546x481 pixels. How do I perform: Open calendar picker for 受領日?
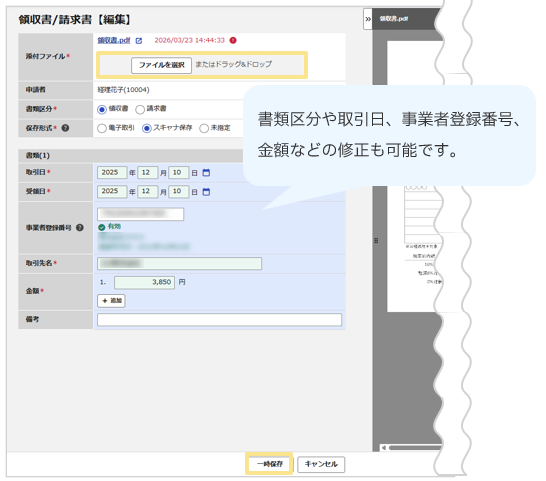[206, 192]
